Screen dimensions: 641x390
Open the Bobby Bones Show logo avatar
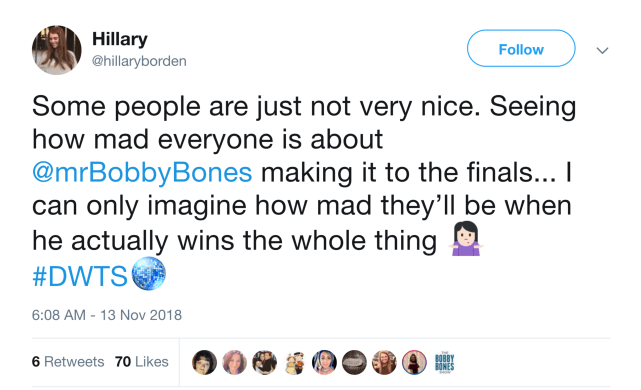point(444,362)
